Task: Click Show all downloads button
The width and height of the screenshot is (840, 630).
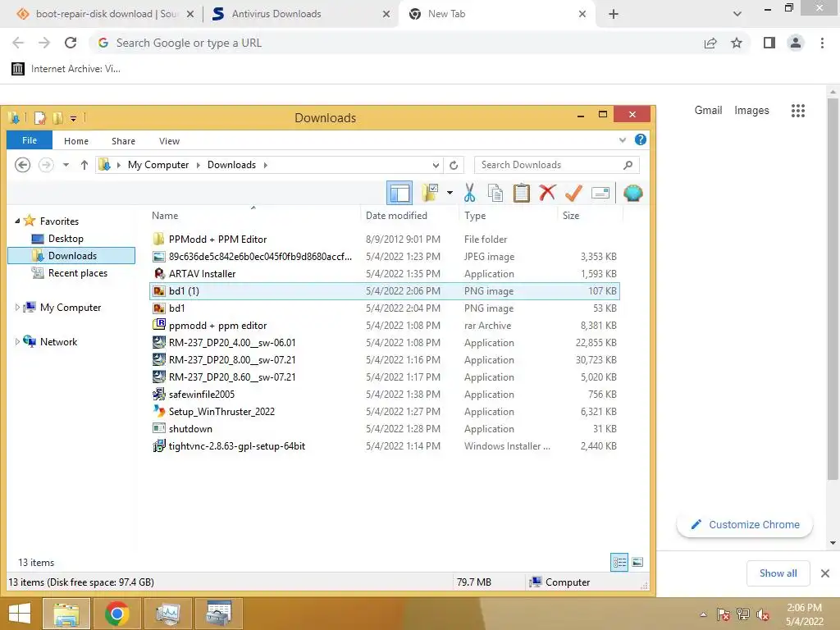Action: [778, 573]
